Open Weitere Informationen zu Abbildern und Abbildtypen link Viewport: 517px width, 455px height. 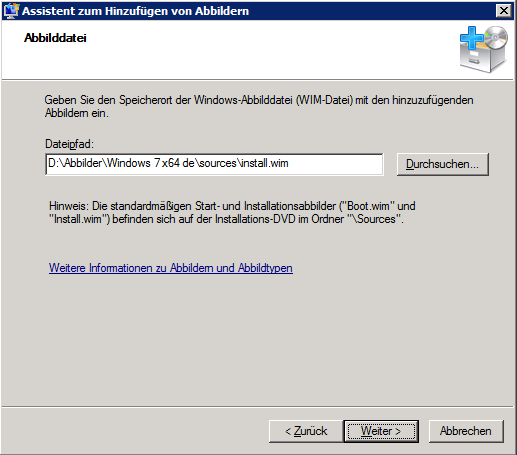(x=171, y=268)
